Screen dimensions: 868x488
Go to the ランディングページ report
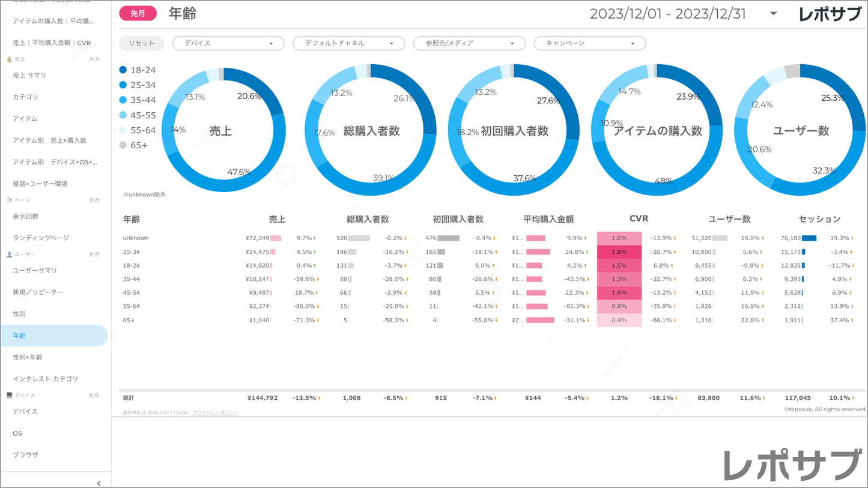click(41, 238)
